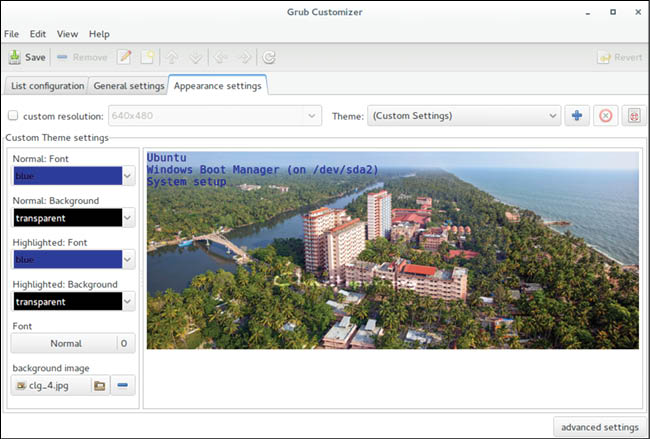Expand the Normal: Font color dropdown
The height and width of the screenshot is (439, 650).
coord(73,176)
